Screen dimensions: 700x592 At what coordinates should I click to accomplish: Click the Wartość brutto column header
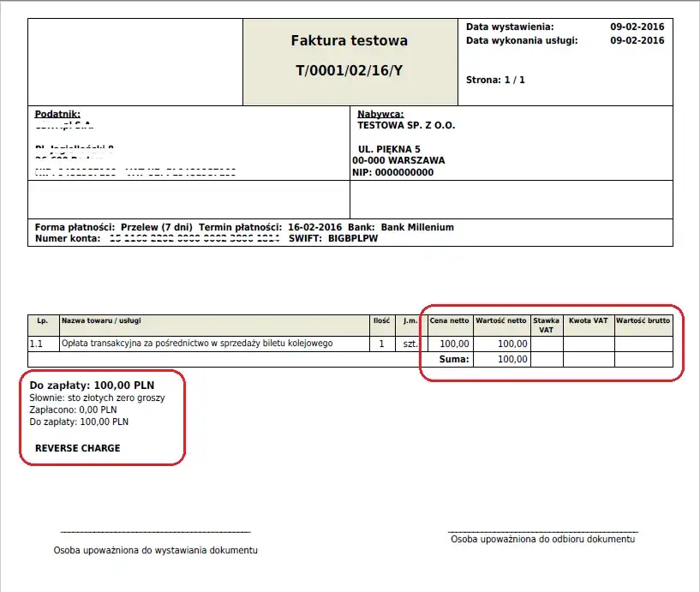point(643,320)
